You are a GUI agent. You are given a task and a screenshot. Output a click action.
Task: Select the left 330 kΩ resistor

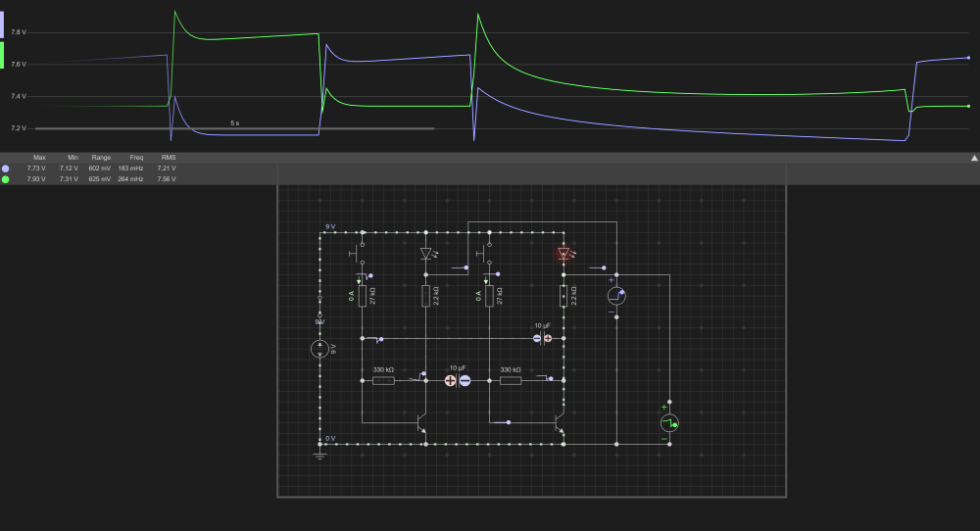(383, 379)
